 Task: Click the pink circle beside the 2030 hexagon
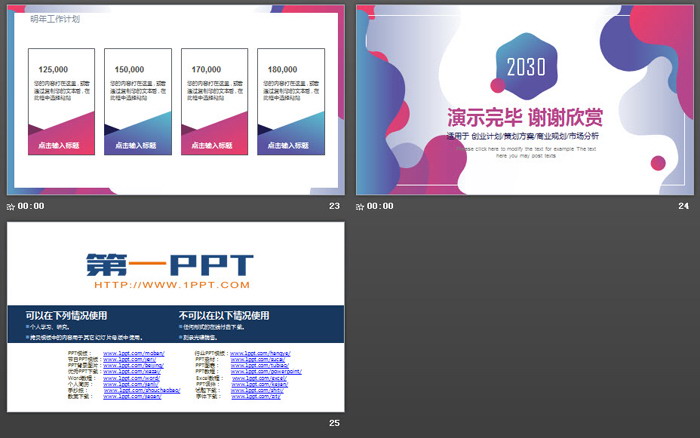click(498, 85)
